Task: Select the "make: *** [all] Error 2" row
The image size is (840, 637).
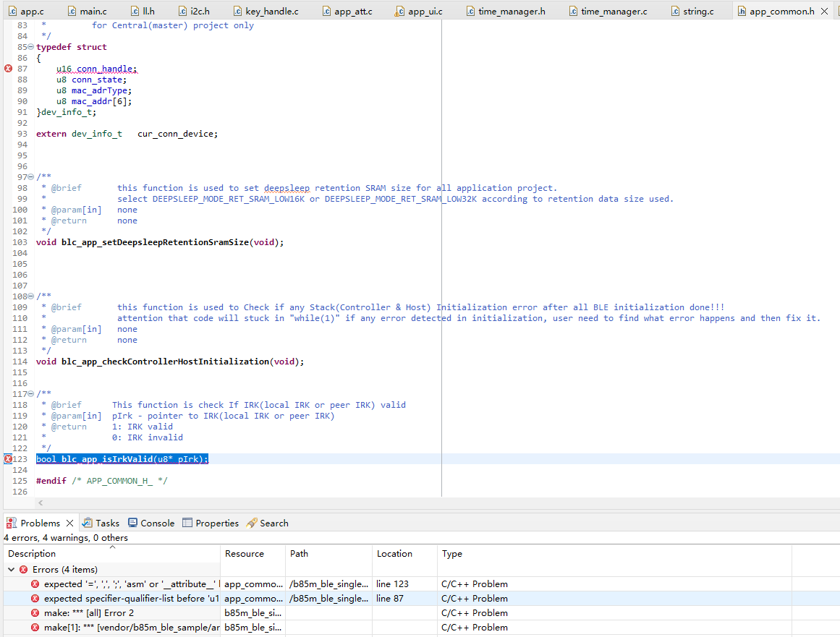Action: pyautogui.click(x=422, y=613)
